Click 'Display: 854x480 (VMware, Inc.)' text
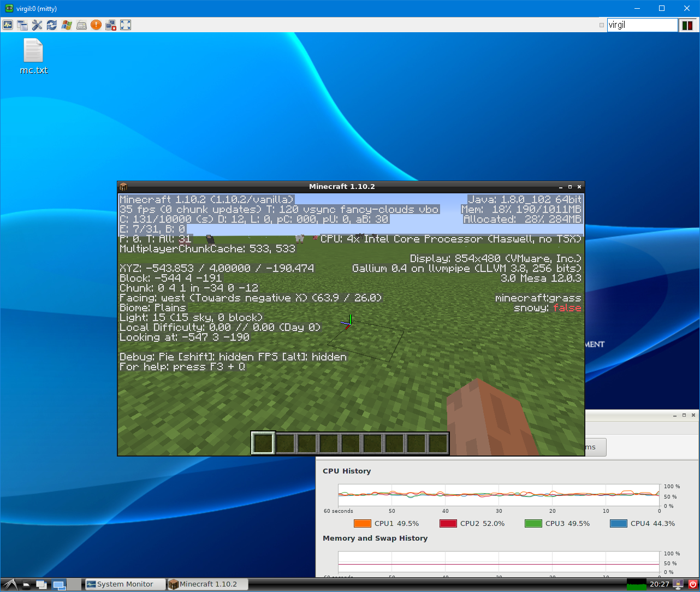 point(496,259)
